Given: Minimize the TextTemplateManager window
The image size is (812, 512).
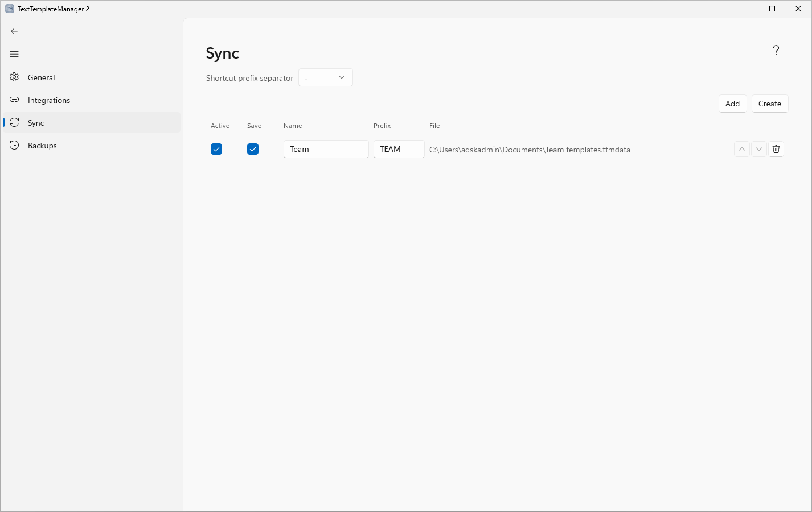Looking at the screenshot, I should click(x=747, y=9).
